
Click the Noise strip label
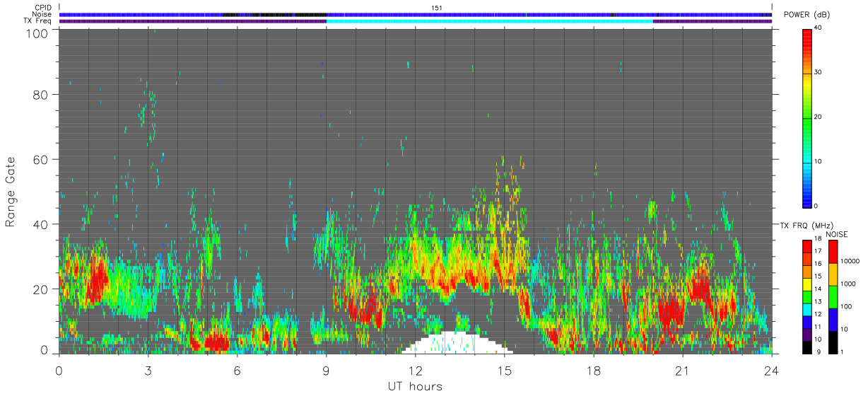[x=42, y=14]
